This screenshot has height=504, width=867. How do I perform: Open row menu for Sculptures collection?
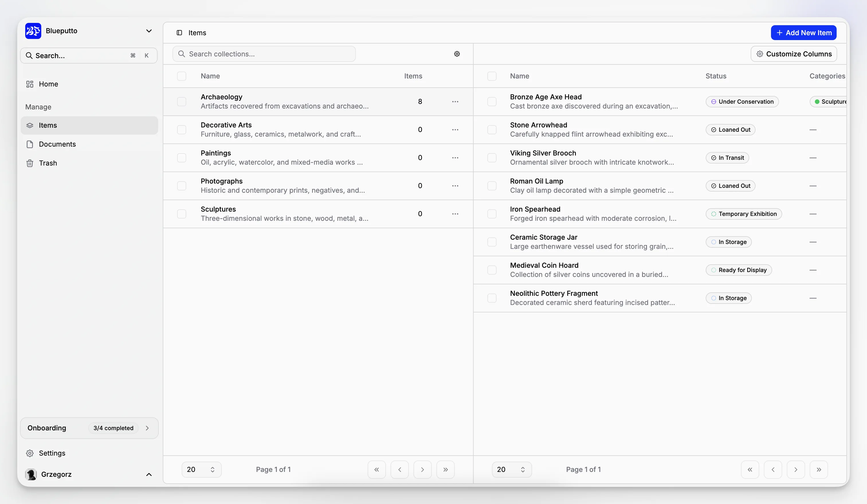pyautogui.click(x=455, y=214)
